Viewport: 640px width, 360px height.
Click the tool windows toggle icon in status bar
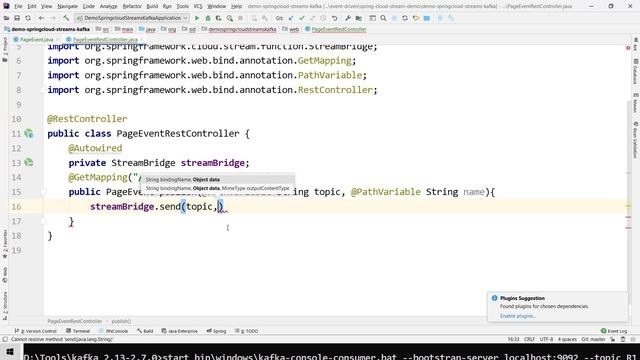[x=5, y=339]
